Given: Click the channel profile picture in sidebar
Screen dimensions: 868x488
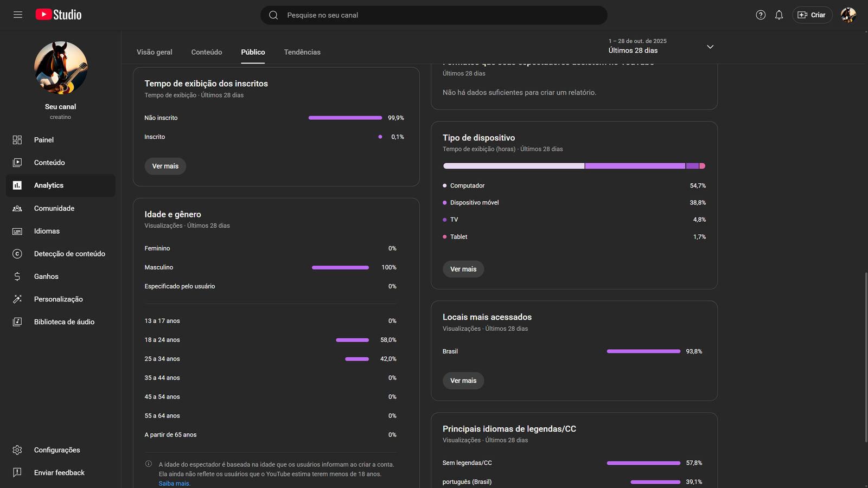Looking at the screenshot, I should click(61, 68).
